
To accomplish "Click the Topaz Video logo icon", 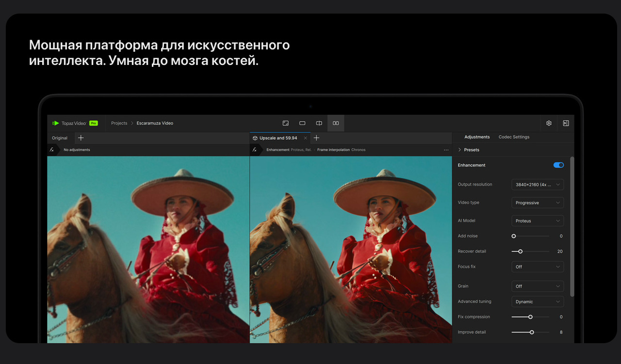I will (x=56, y=123).
